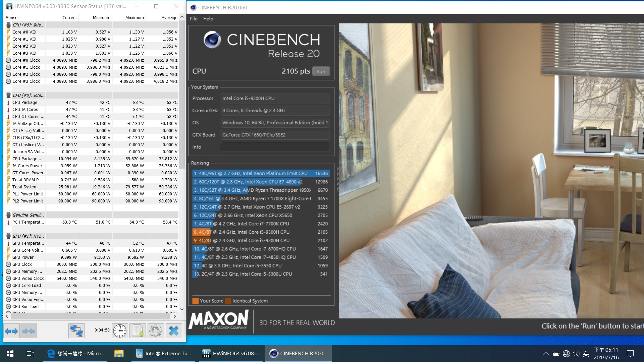
Task: Open File Explorer from the taskbar
Action: coord(119,354)
